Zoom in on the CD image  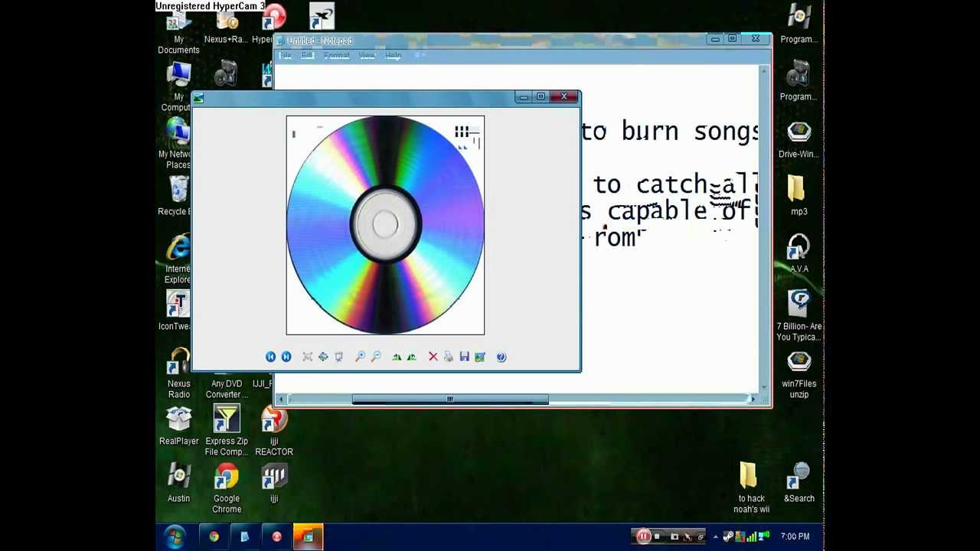click(x=360, y=357)
